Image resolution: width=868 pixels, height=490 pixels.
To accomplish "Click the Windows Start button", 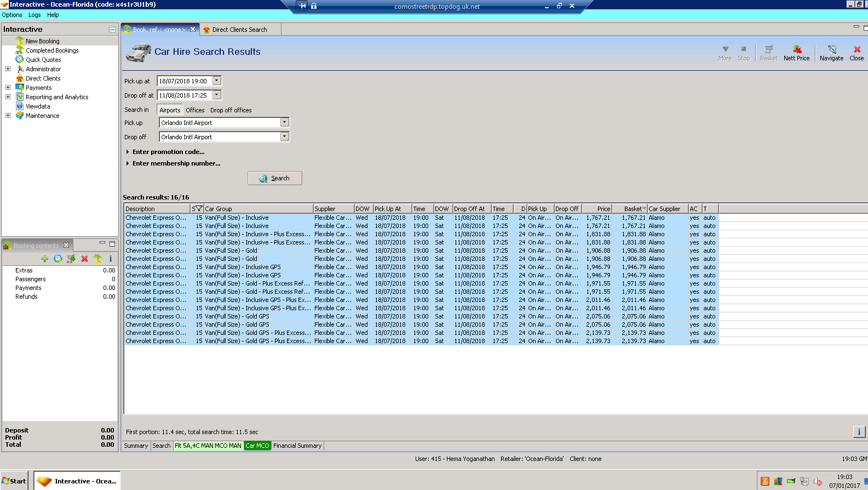I will (14, 481).
